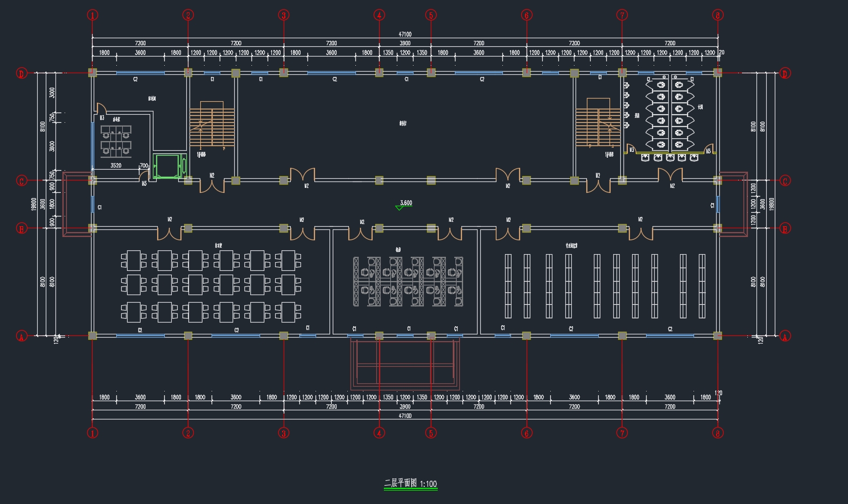Select the office desk cluster near M3 door

point(116,140)
